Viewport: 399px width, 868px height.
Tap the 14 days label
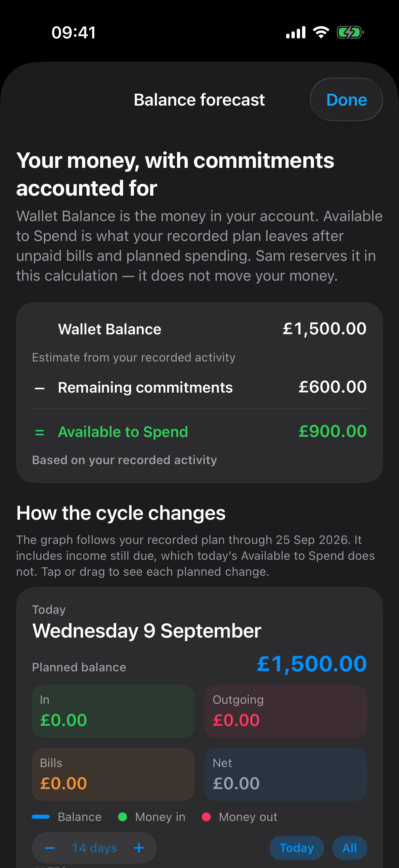point(94,848)
